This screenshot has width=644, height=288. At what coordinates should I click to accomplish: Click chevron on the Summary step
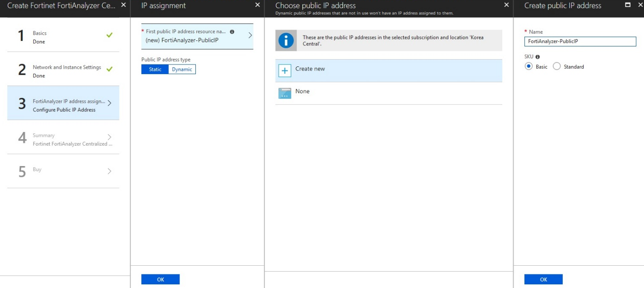pos(110,137)
